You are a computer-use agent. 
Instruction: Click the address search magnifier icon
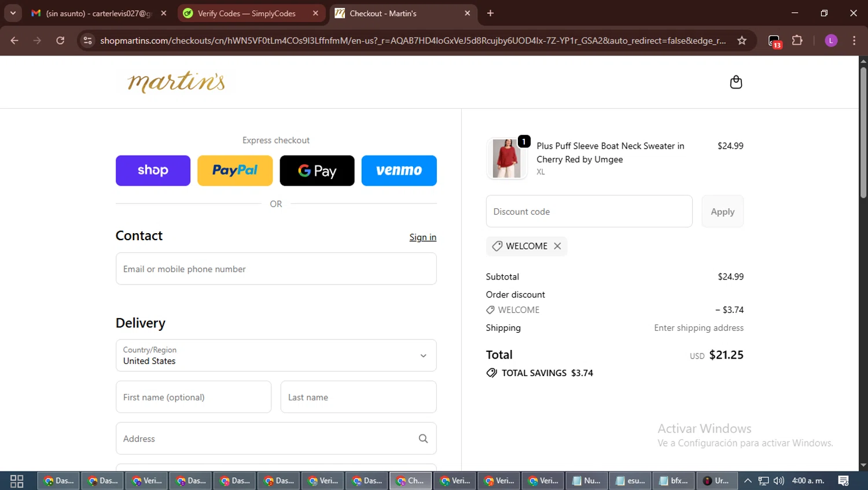click(423, 439)
